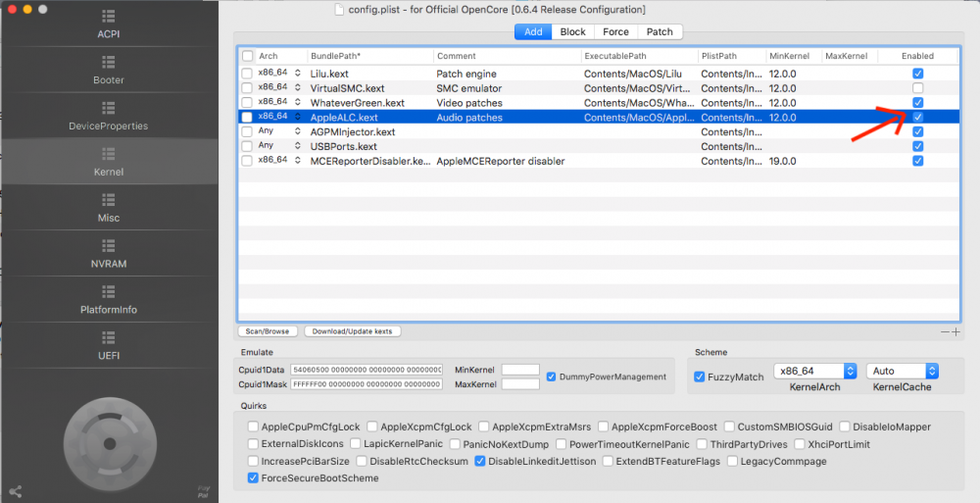Click the PayPal donate icon

pos(203,492)
